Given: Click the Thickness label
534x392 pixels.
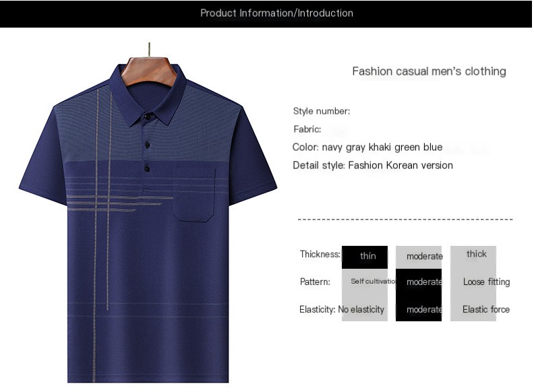Looking at the screenshot, I should [320, 254].
